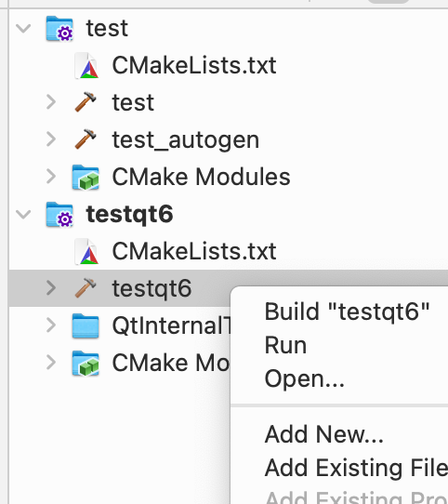This screenshot has height=504, width=448.
Task: Choose Run from the context menu
Action: (x=285, y=345)
